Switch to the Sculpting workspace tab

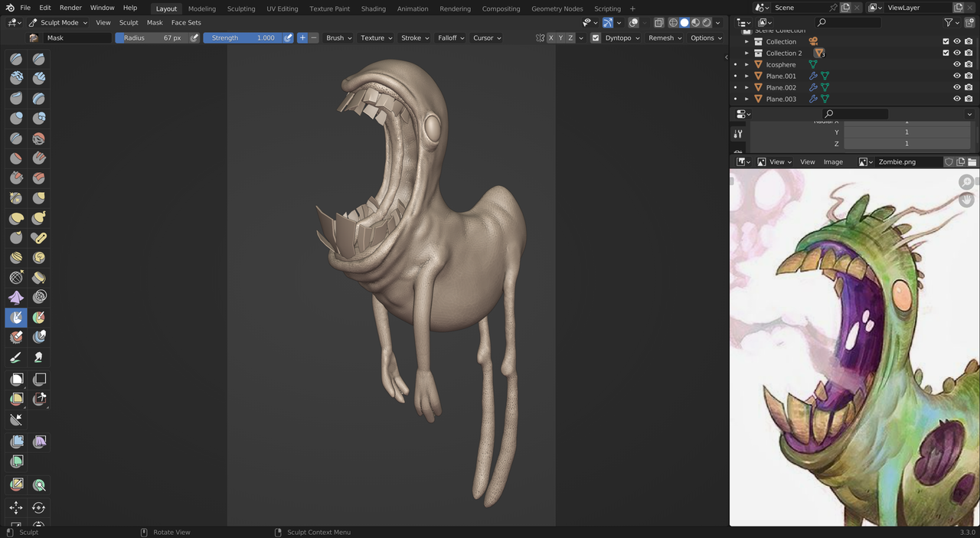(x=241, y=8)
